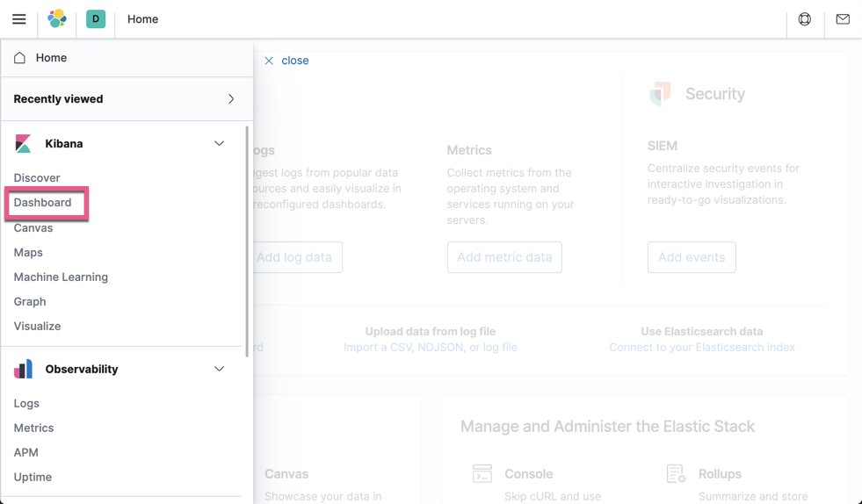The height and width of the screenshot is (504, 862).
Task: Open the help menu icon
Action: point(804,19)
